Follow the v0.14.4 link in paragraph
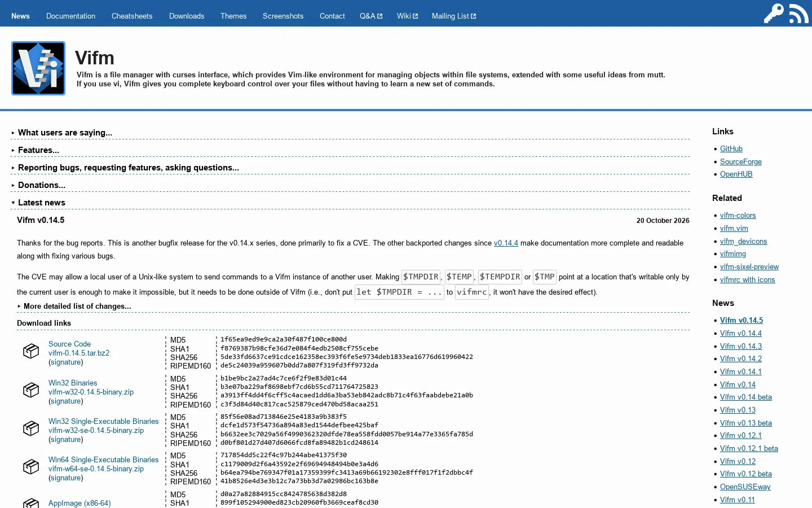The image size is (812, 508). point(506,243)
